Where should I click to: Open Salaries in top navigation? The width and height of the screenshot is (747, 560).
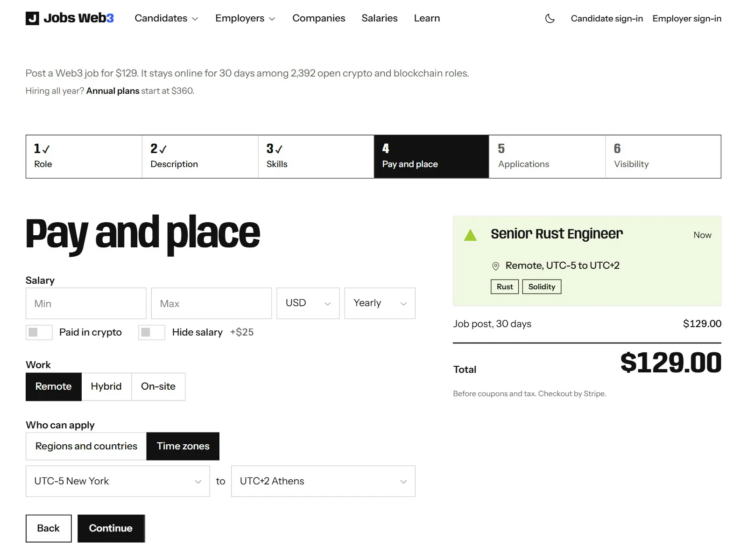pos(380,18)
